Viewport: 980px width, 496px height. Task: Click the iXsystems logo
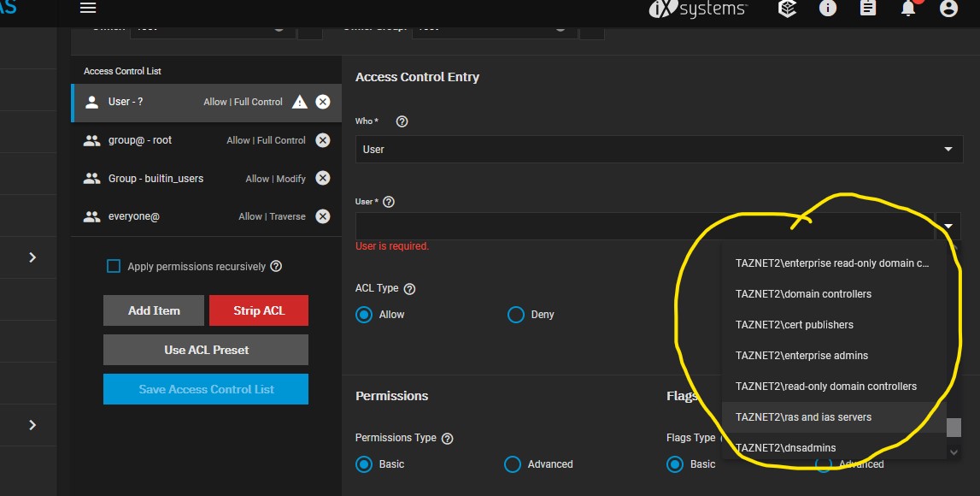click(x=698, y=9)
